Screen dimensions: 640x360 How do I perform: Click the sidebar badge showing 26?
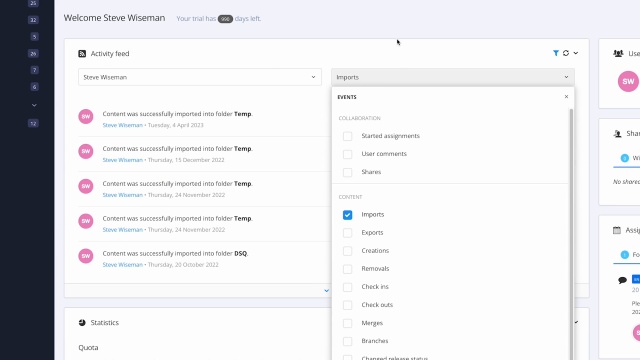point(33,53)
